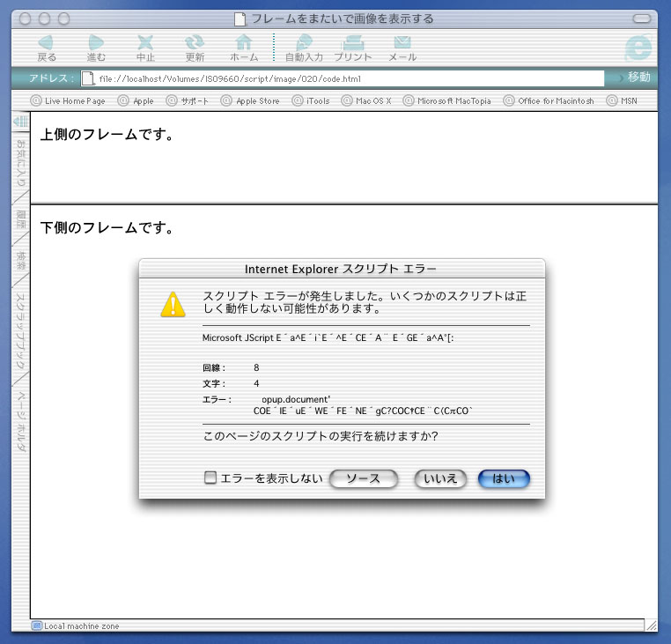Viewport: 671px width, 644px height.
Task: Click the '上側のフレームです。' text
Action: [x=107, y=135]
